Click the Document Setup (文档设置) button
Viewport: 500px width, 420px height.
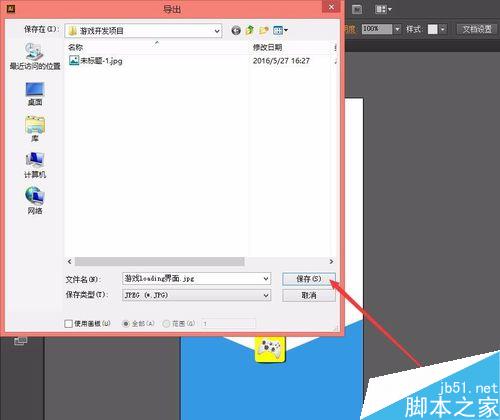477,29
